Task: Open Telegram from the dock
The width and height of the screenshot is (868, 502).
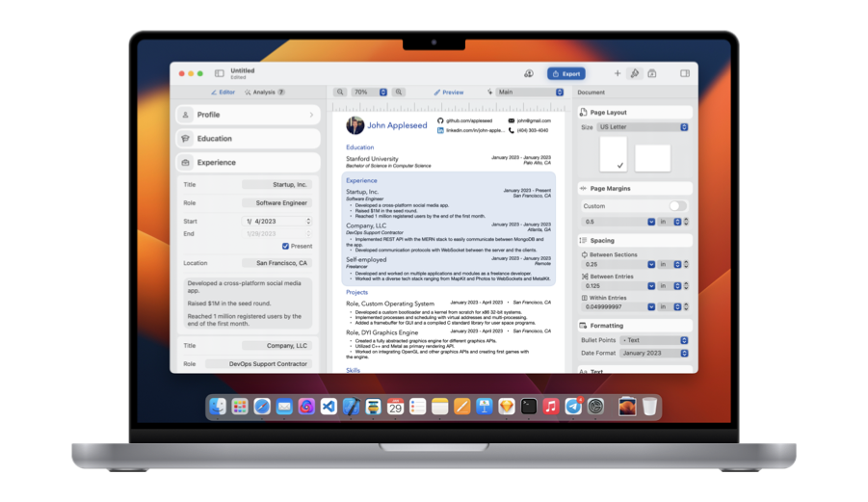Action: pos(574,407)
